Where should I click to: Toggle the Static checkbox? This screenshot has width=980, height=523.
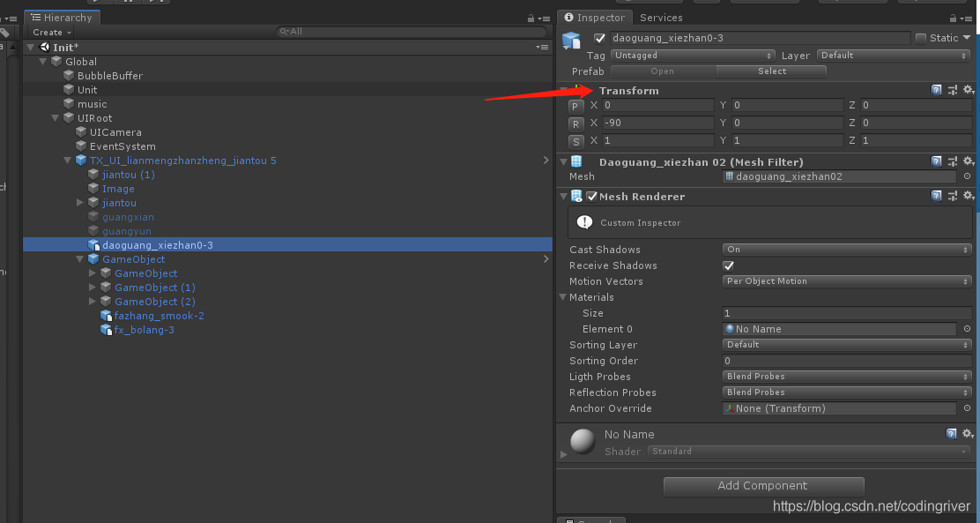(921, 38)
